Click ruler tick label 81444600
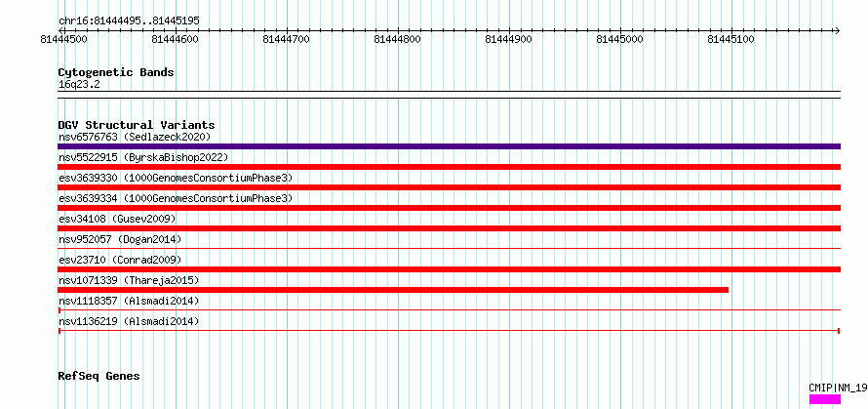Image resolution: width=868 pixels, height=409 pixels. (176, 39)
